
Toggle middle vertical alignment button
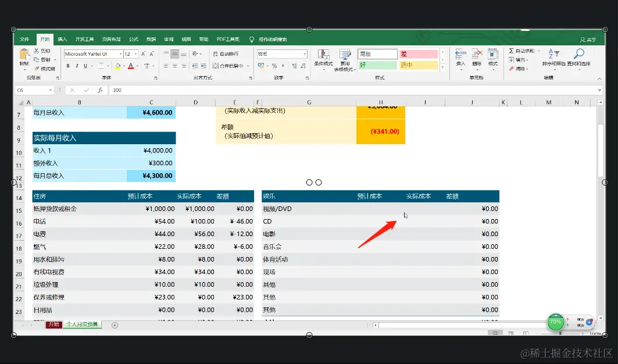[174, 53]
